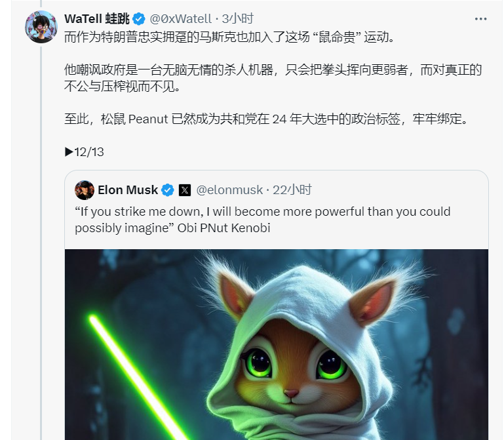Open the 3小时 tweet timestamp
The image size is (504, 440).
237,19
